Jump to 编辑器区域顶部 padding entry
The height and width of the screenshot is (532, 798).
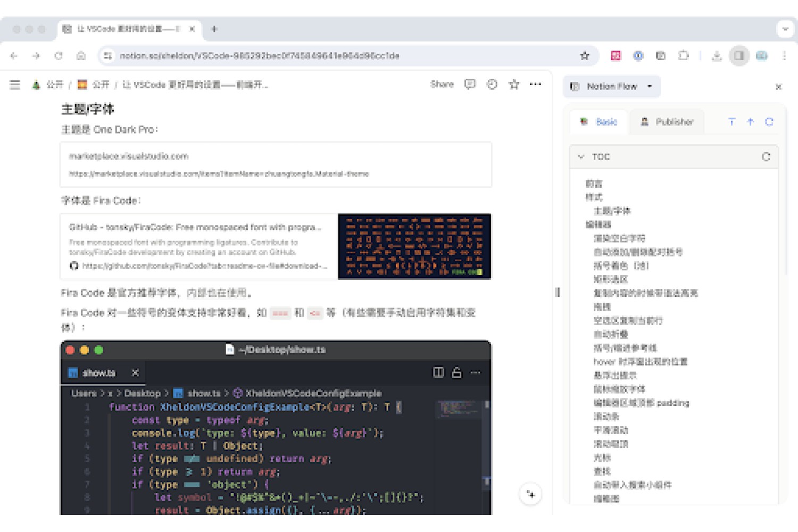(641, 403)
